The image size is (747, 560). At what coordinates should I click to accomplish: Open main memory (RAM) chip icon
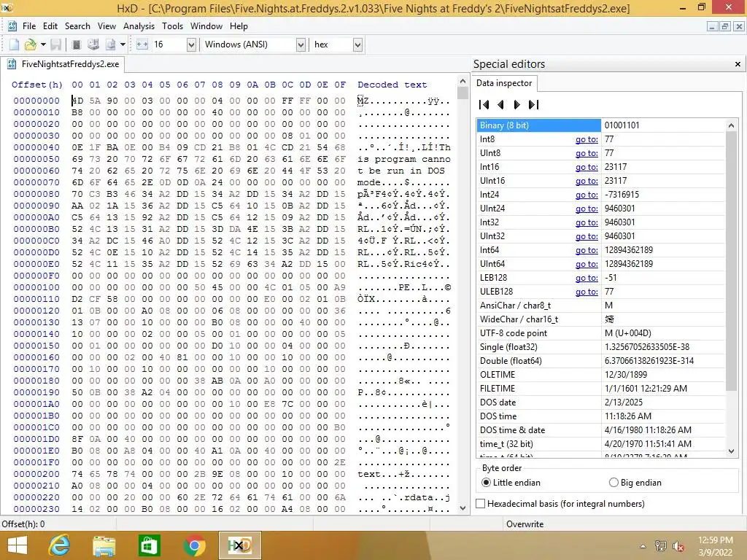point(76,44)
